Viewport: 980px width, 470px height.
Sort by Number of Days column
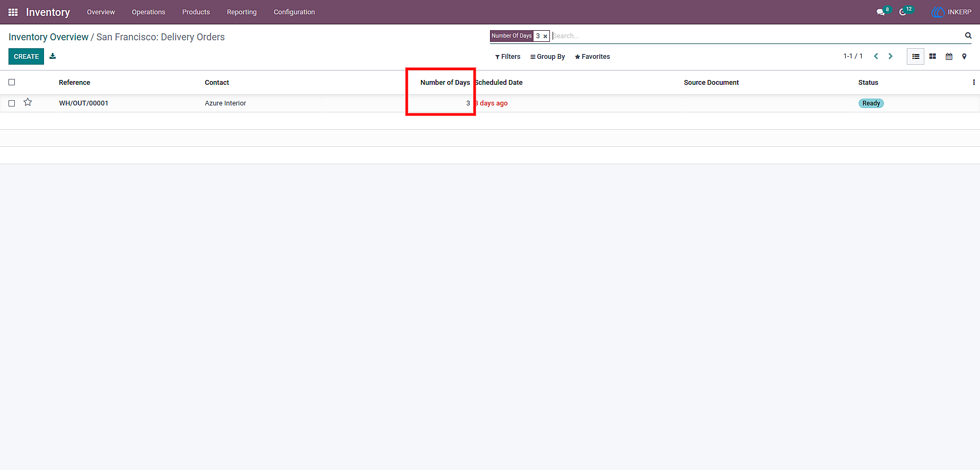click(445, 83)
